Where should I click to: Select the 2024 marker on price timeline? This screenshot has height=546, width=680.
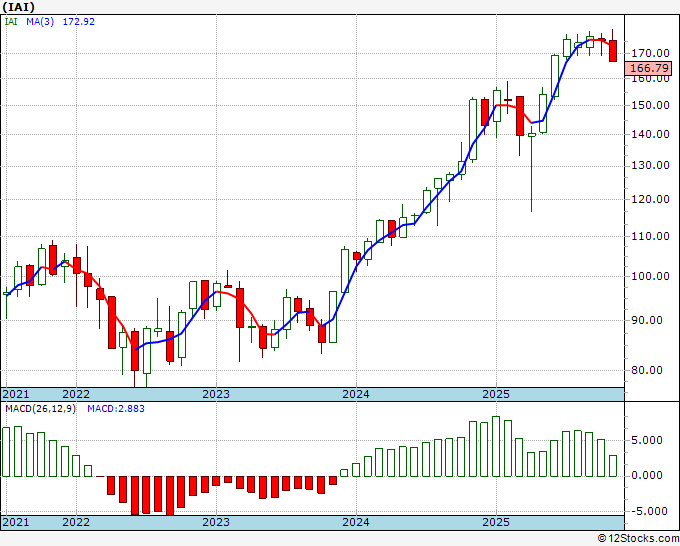pos(356,394)
